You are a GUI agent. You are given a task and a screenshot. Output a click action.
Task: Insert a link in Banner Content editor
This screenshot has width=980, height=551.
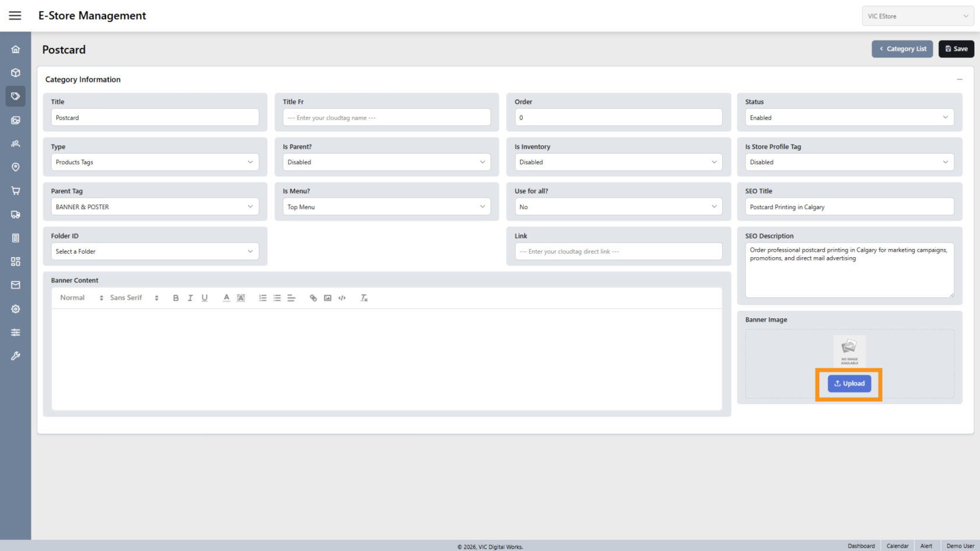pos(313,298)
